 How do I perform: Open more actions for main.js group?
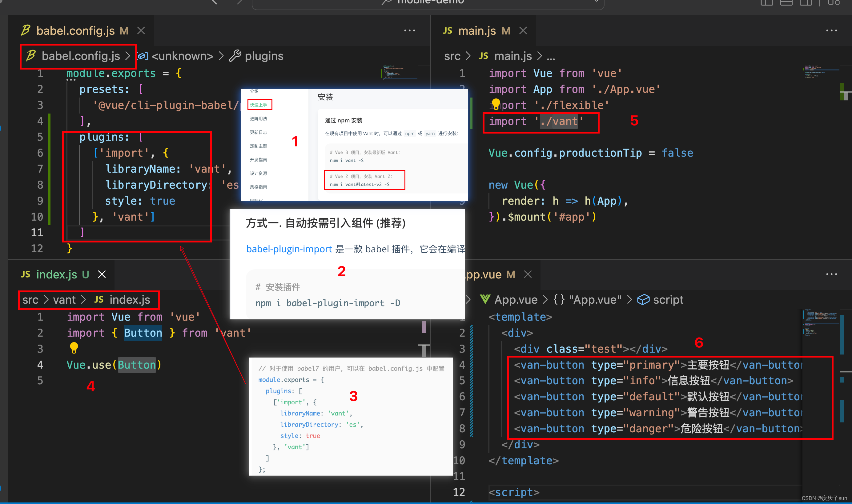click(x=831, y=30)
